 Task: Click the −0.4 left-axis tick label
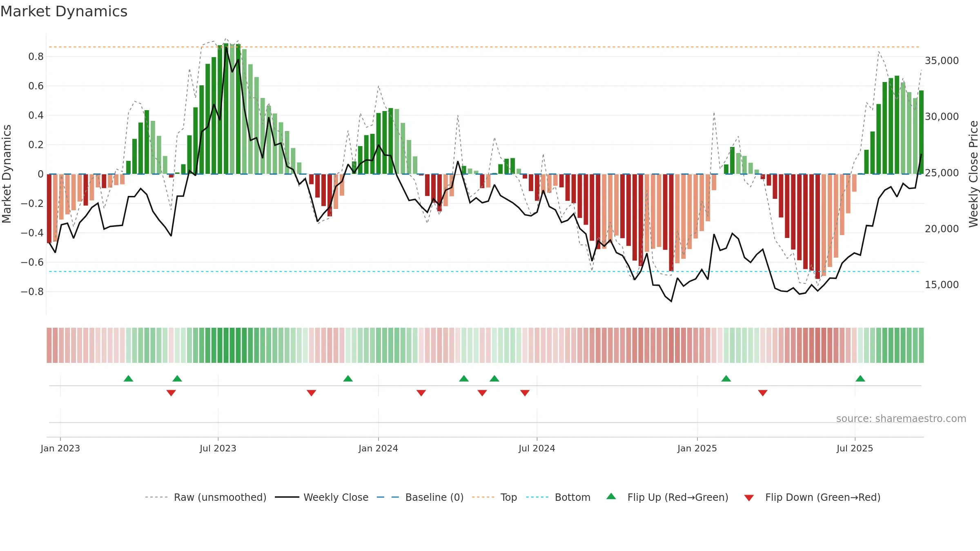tap(32, 233)
